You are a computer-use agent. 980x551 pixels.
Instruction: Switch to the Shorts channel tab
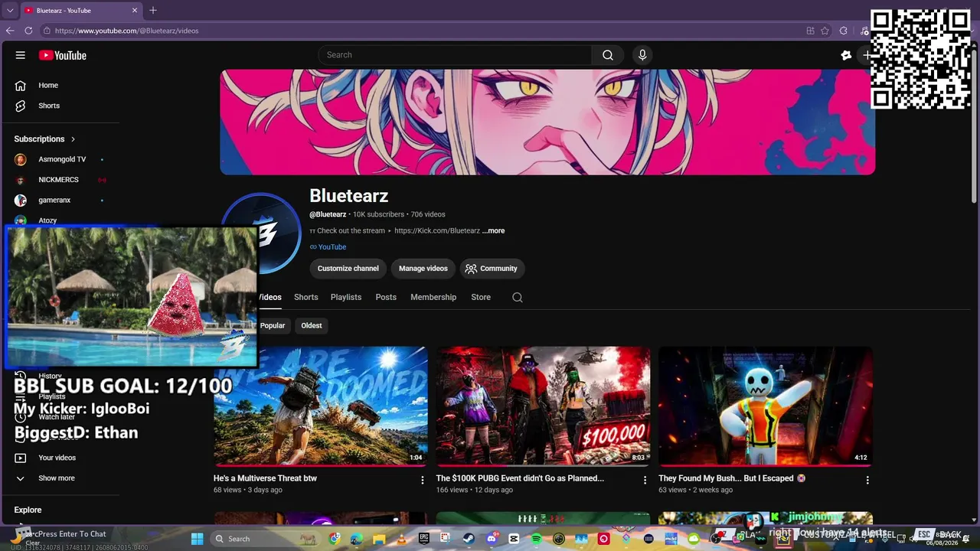(x=306, y=297)
